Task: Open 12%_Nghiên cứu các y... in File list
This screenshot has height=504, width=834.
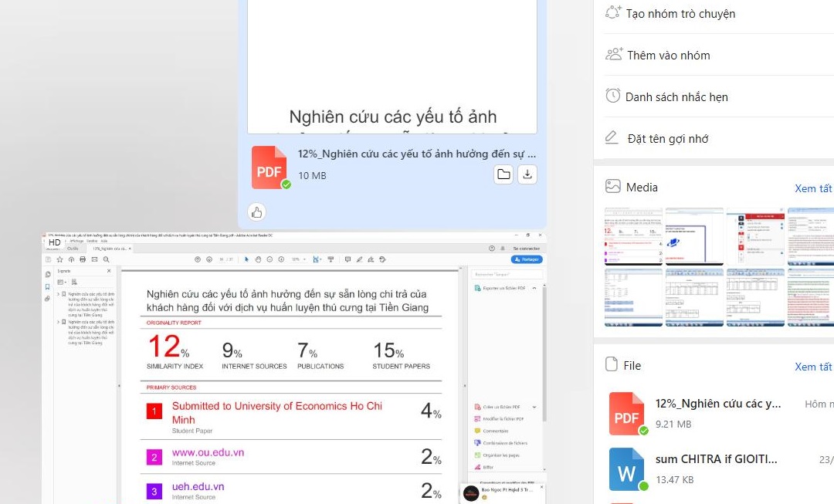Action: coord(718,404)
